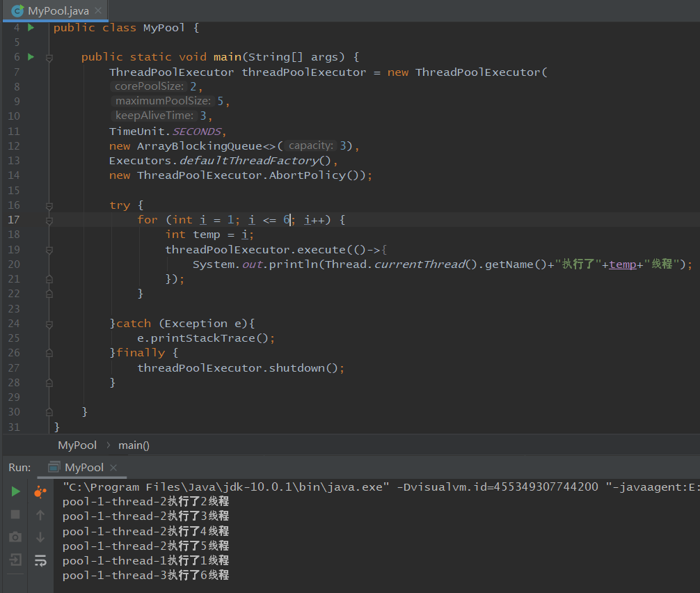Click line number 27 in the gutter
The image size is (700, 593).
pos(14,368)
